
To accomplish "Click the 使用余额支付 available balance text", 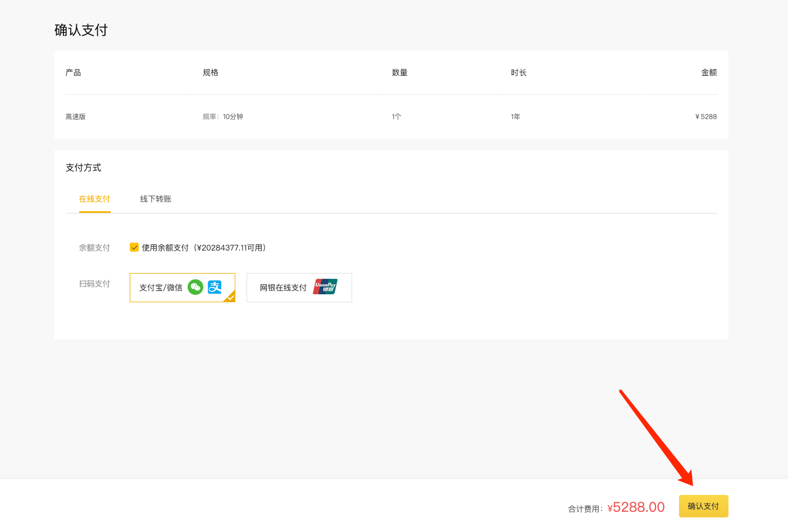I will pyautogui.click(x=203, y=248).
